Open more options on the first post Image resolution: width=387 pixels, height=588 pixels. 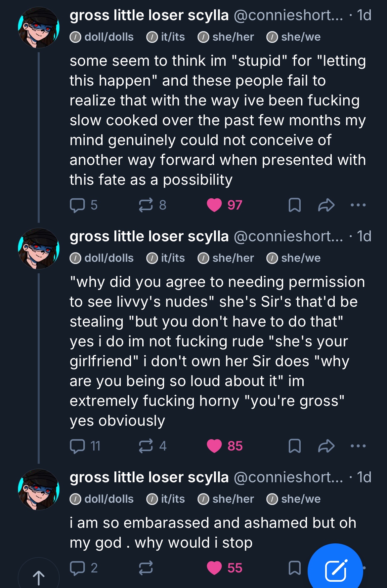[x=358, y=205]
